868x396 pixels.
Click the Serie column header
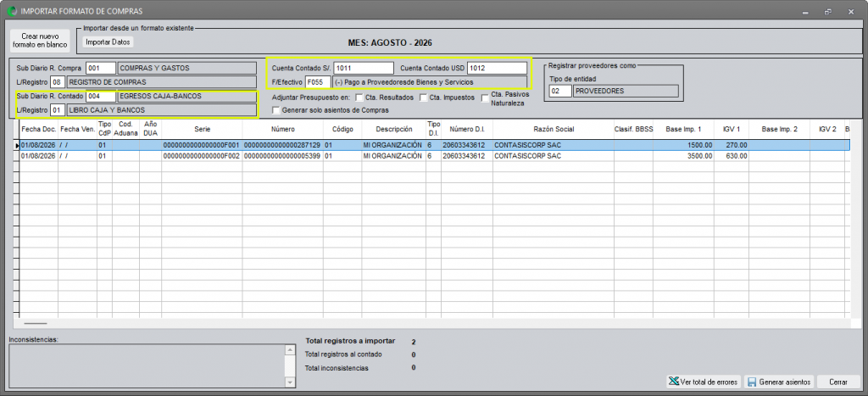pos(202,129)
